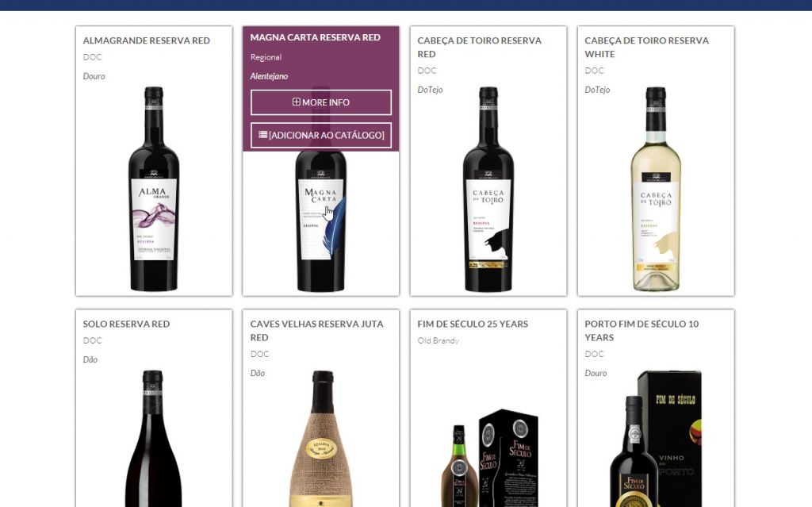This screenshot has width=812, height=507.
Task: Click the Almagrande Reserva Red title
Action: point(147,40)
